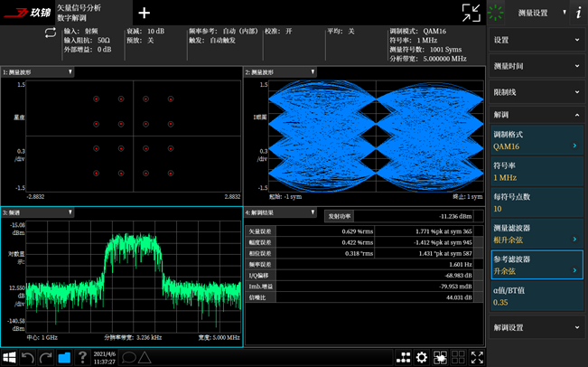Edit the 符号率 1 MHz field
The width and height of the screenshot is (588, 367).
pos(537,172)
